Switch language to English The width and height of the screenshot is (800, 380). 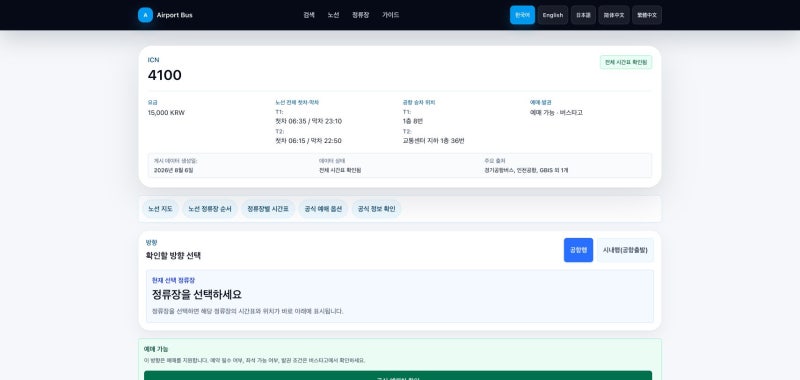[553, 15]
